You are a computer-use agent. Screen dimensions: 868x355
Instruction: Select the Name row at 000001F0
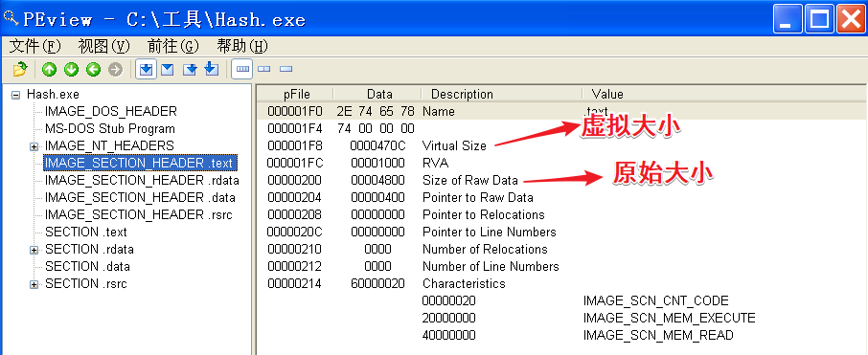(x=561, y=112)
